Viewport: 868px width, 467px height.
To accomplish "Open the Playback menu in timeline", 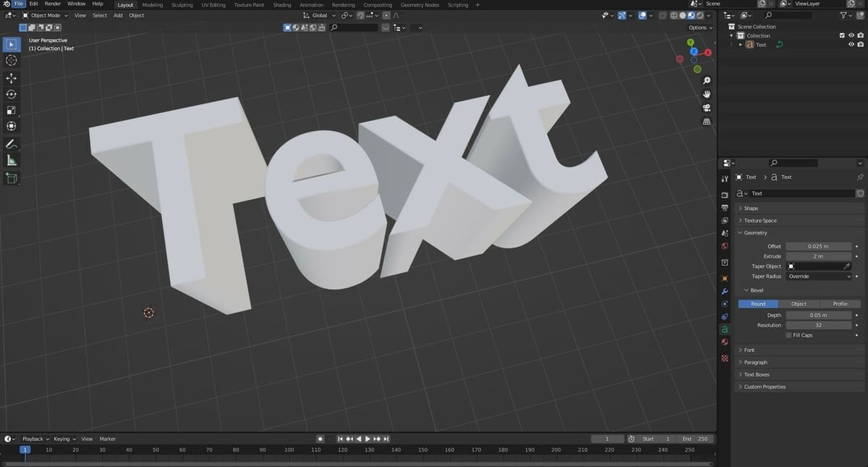I will tap(35, 439).
